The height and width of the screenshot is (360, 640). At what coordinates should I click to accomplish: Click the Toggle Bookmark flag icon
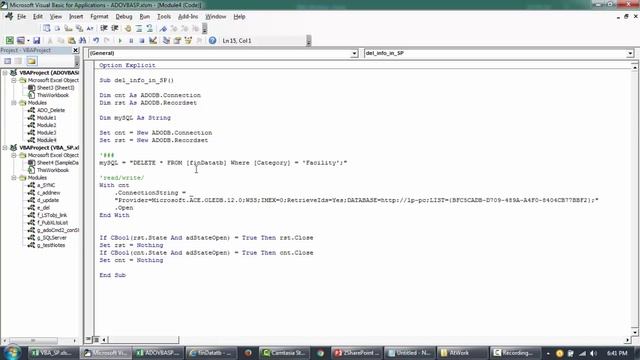pyautogui.click(x=163, y=28)
